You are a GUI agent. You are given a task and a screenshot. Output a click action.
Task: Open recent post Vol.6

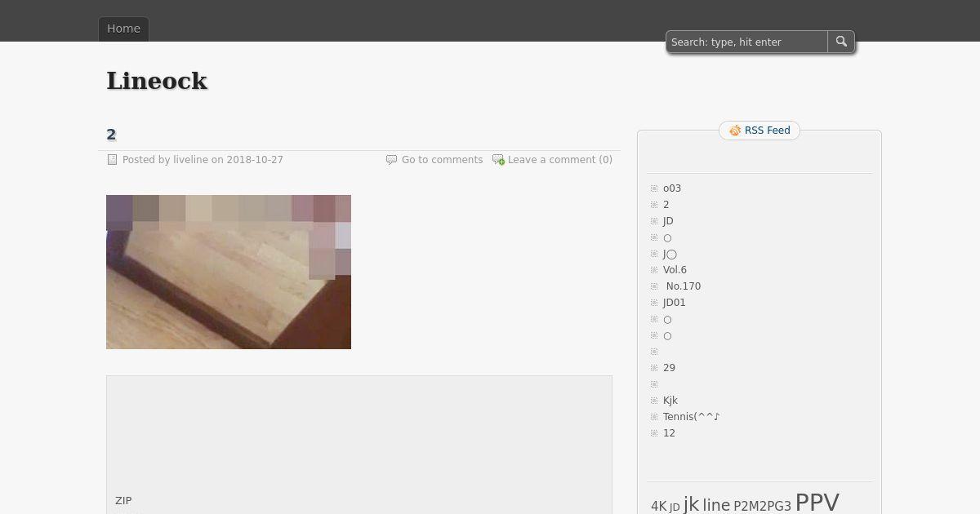pos(675,270)
